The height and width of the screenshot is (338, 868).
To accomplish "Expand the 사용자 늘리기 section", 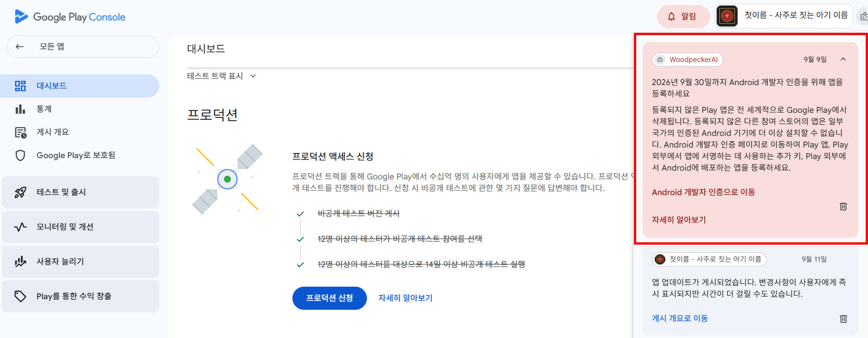I will pyautogui.click(x=81, y=262).
